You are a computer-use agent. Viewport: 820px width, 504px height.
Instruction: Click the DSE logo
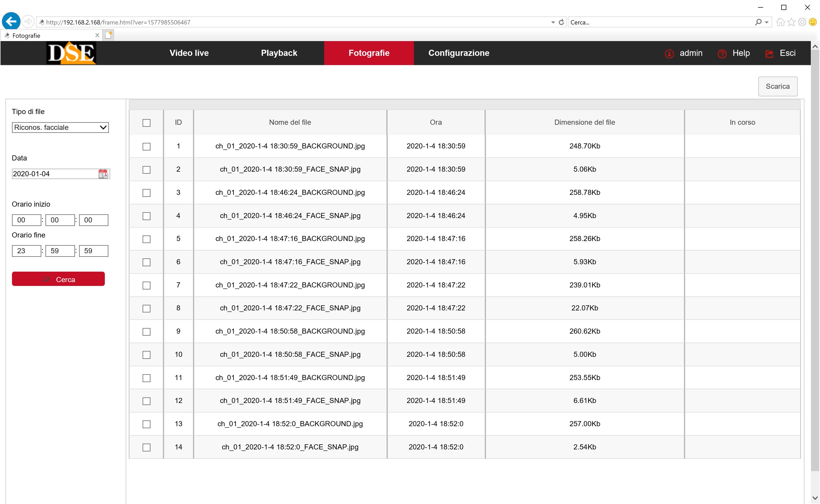71,53
